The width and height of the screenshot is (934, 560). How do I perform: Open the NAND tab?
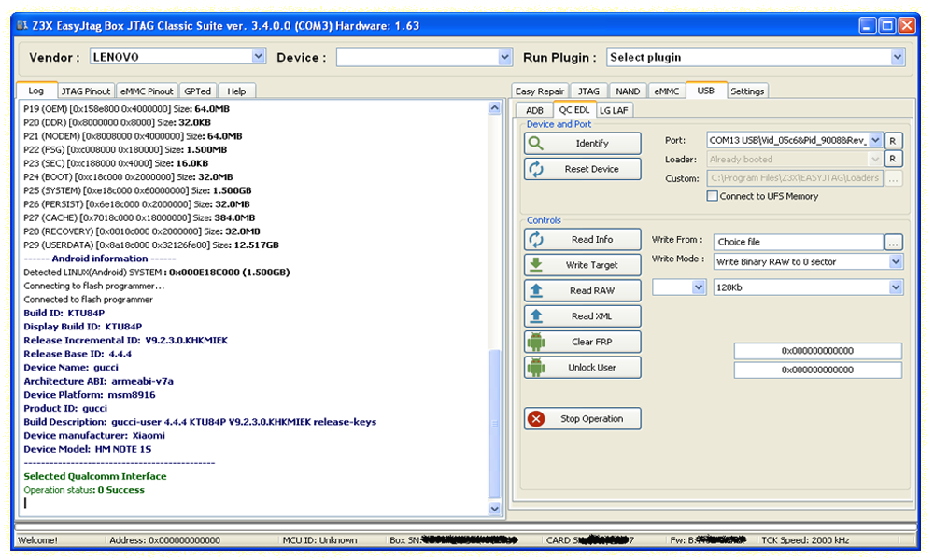(628, 91)
